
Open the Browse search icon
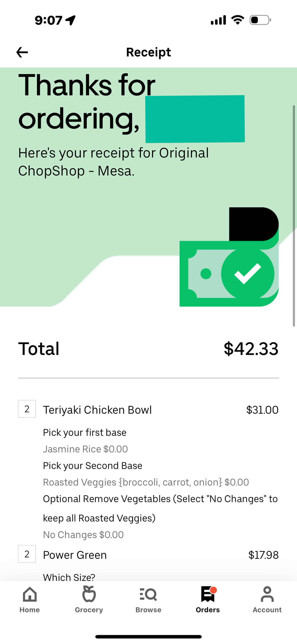coord(148,595)
